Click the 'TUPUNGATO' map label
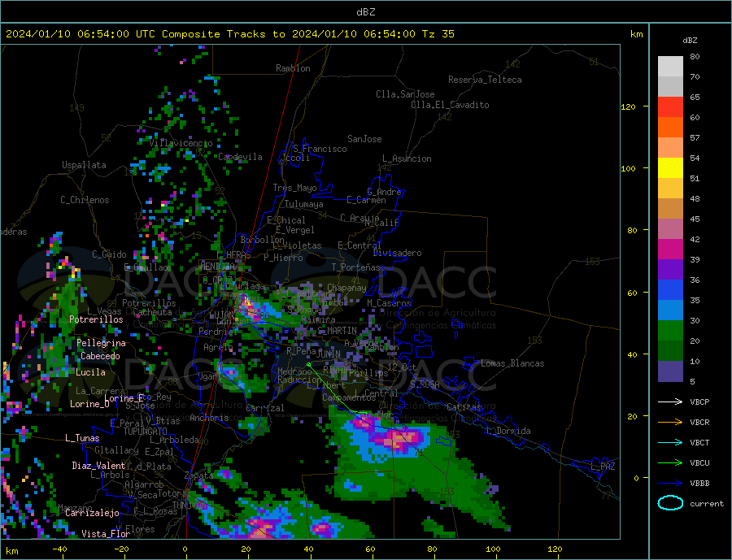Image resolution: width=732 pixels, height=560 pixels. pos(146,432)
